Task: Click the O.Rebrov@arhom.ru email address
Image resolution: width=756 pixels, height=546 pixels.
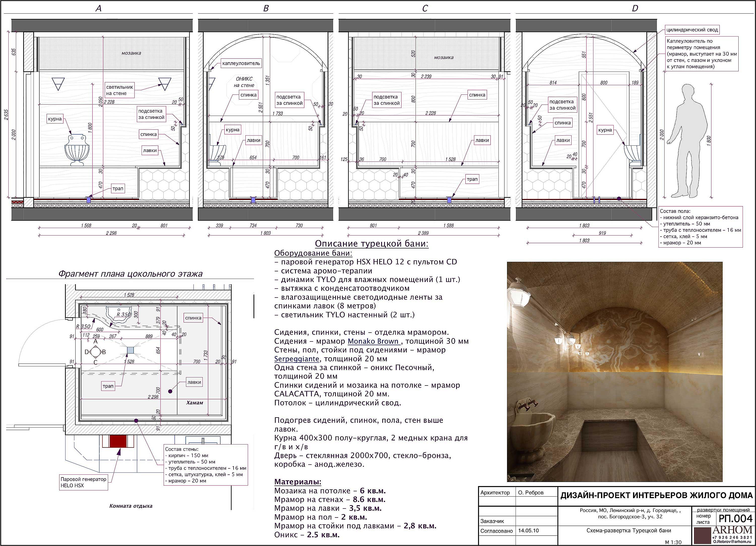Action: pos(732,542)
